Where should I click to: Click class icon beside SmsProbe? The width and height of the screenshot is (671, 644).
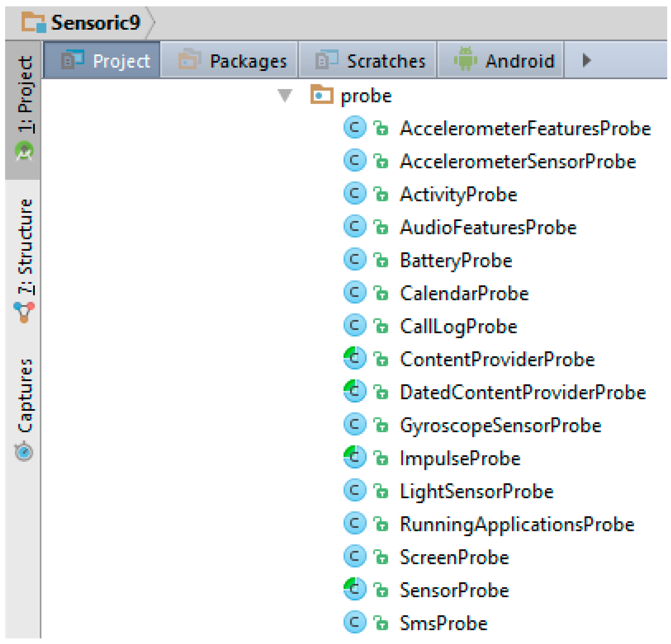(355, 622)
